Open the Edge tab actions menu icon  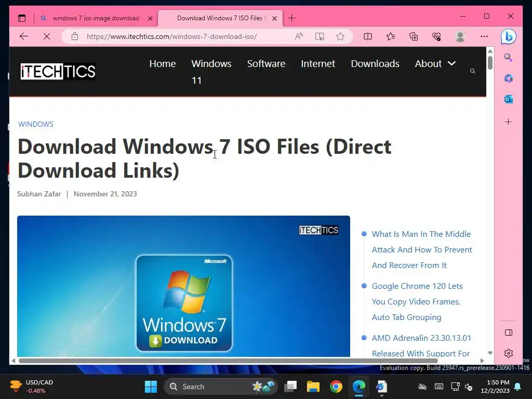[22, 18]
